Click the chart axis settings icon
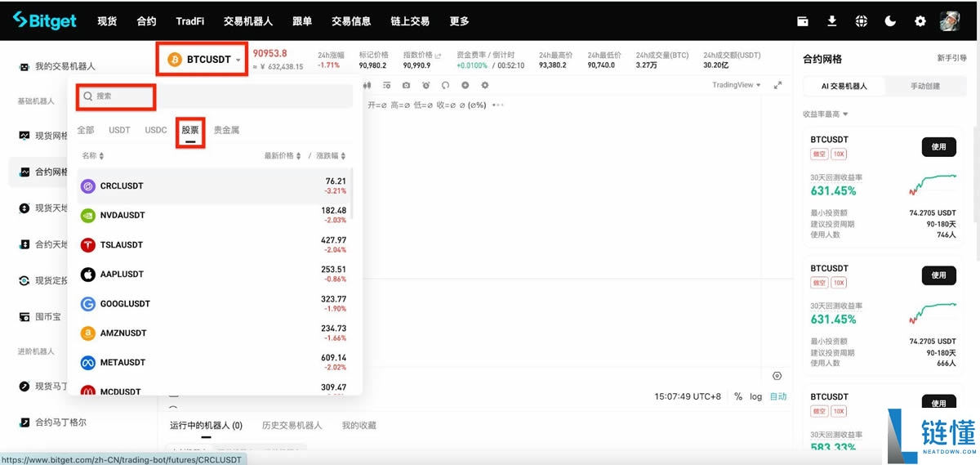 point(777,376)
